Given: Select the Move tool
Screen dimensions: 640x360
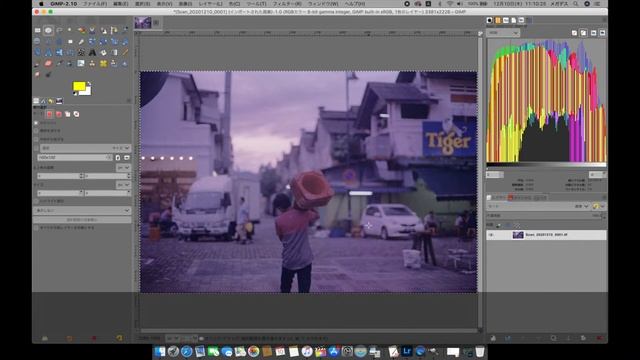Looking at the screenshot, I should coord(59,41).
